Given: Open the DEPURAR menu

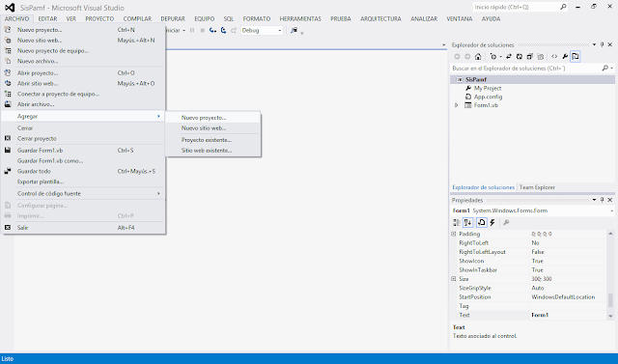Looking at the screenshot, I should pos(173,19).
